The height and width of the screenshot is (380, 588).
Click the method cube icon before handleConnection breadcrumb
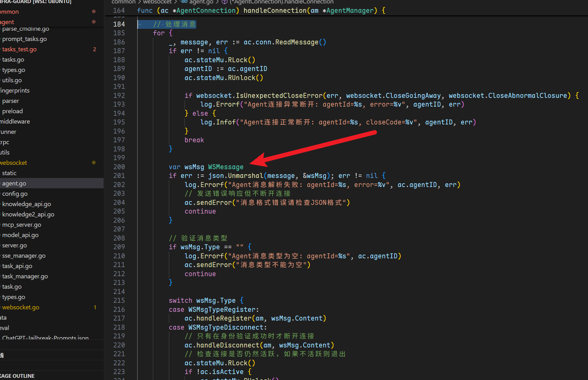224,2
